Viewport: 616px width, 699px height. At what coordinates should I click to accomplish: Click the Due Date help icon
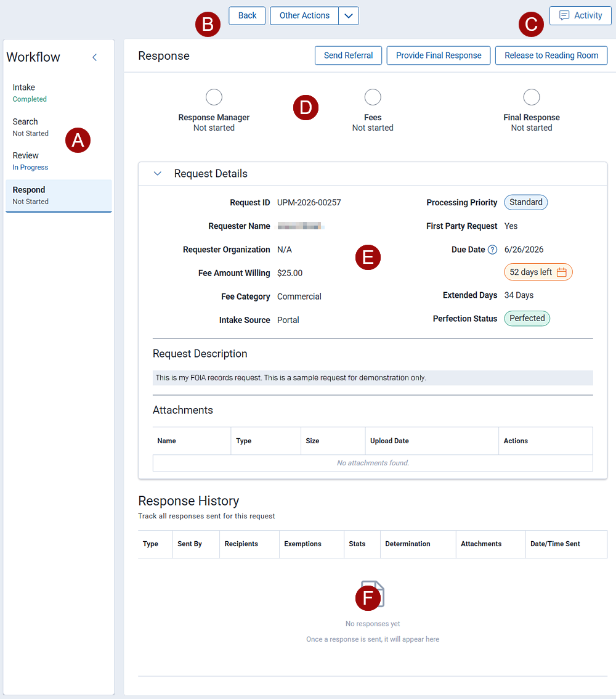click(492, 250)
